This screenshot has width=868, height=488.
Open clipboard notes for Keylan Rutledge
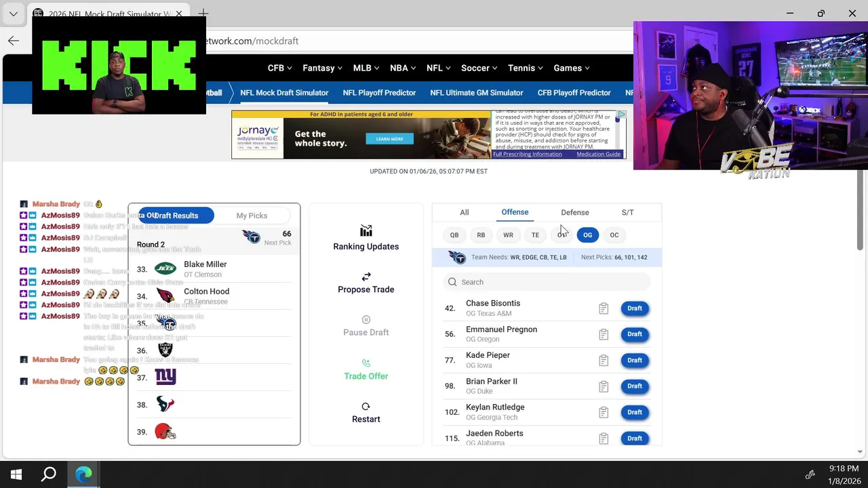tap(604, 412)
